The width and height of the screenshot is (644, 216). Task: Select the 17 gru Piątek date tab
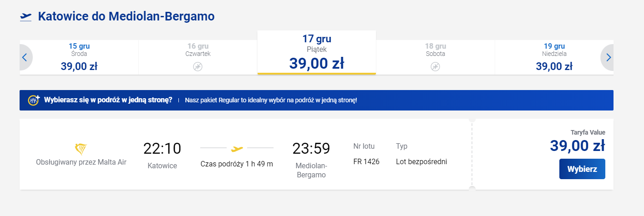pos(317,52)
